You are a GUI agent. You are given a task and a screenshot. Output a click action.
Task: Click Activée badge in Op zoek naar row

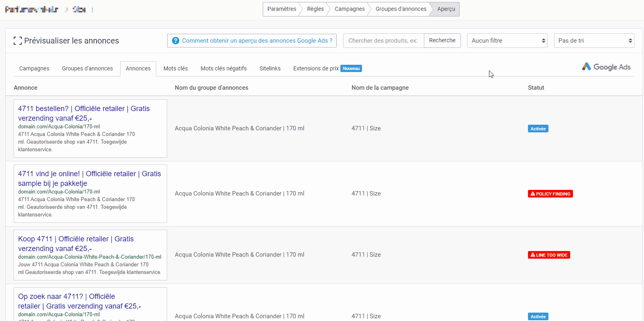pyautogui.click(x=538, y=317)
